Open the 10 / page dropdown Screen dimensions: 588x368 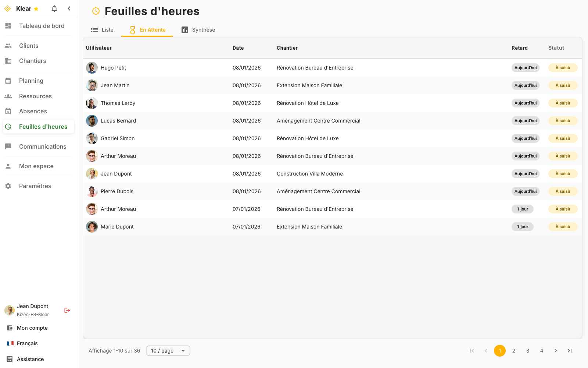coord(168,351)
